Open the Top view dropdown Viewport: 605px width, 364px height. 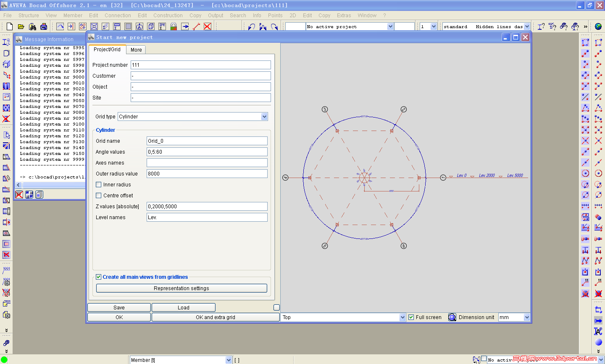click(x=402, y=317)
